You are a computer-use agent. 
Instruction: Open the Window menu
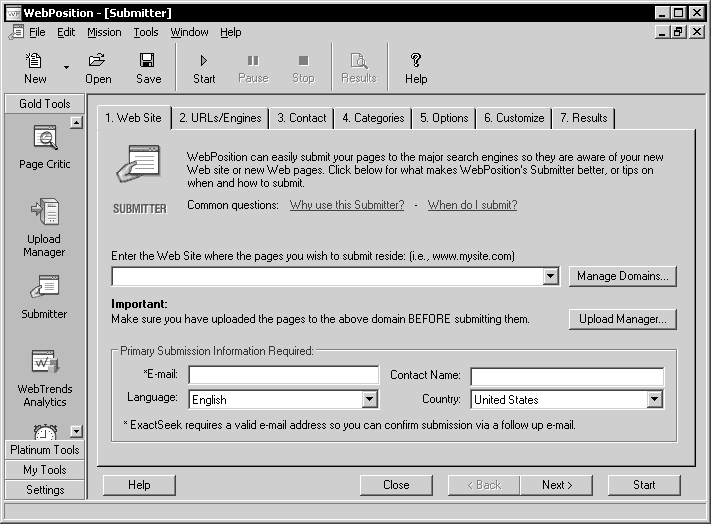[189, 32]
